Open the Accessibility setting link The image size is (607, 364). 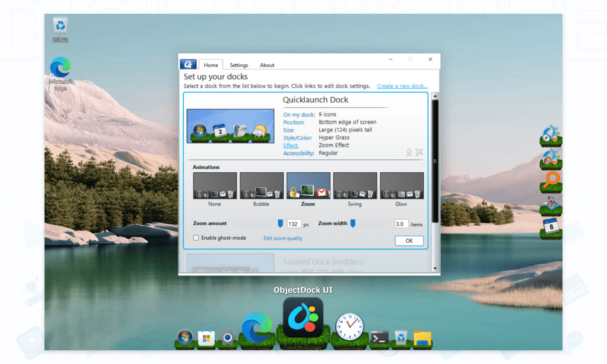(x=299, y=153)
